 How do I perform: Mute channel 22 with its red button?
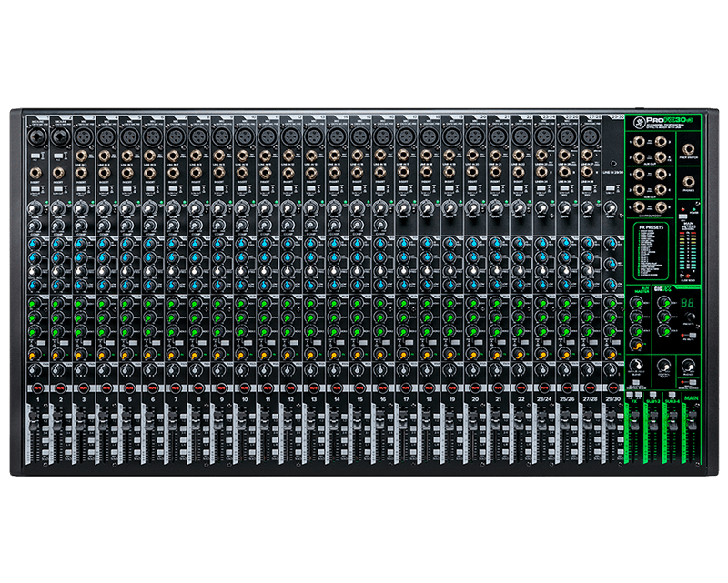coord(521,387)
